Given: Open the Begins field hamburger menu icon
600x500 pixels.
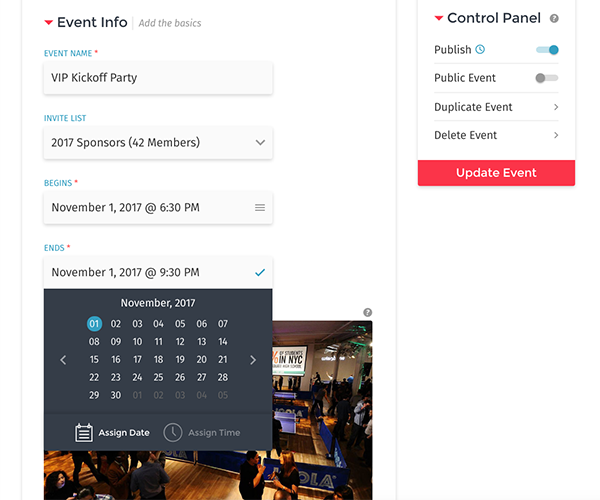Looking at the screenshot, I should [x=260, y=208].
